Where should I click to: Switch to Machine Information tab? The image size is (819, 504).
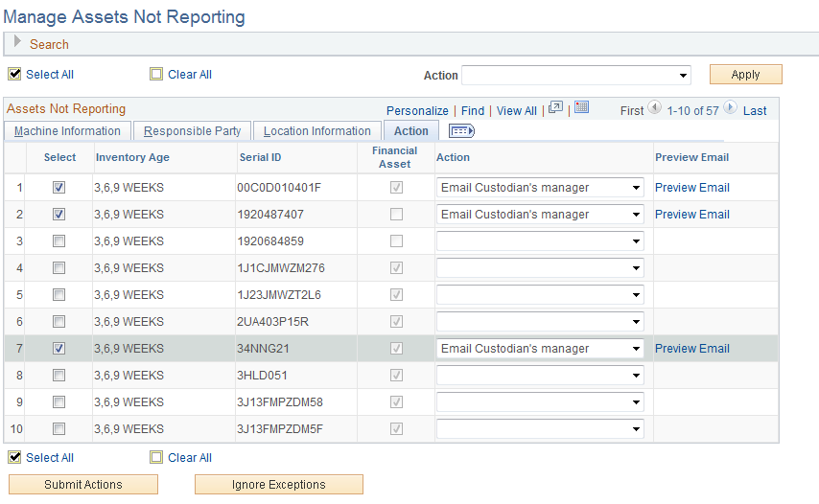coord(67,131)
